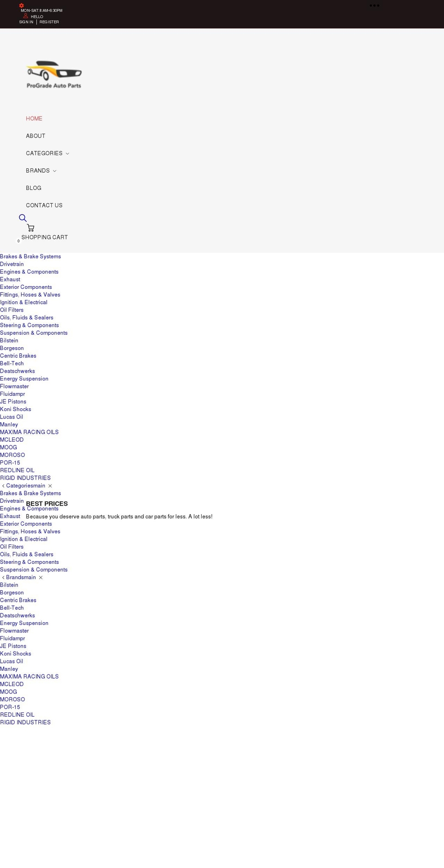The width and height of the screenshot is (444, 868).
Task: Expand the CATEGORIES menu chevron
Action: [x=67, y=153]
